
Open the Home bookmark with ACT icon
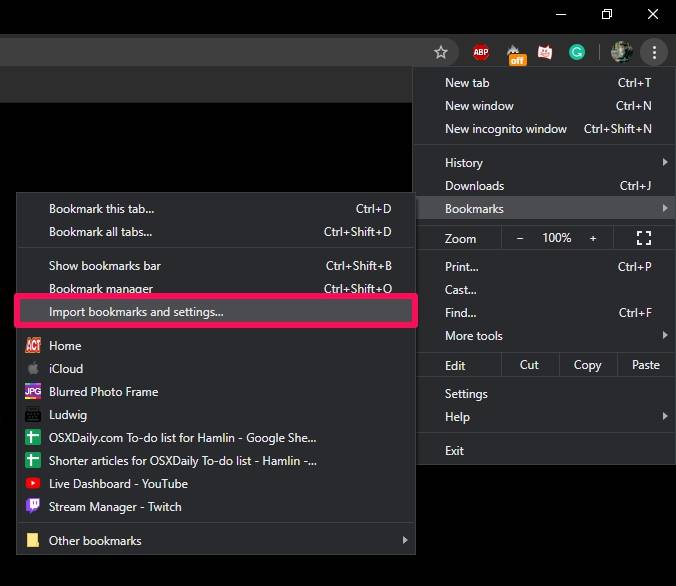216,346
